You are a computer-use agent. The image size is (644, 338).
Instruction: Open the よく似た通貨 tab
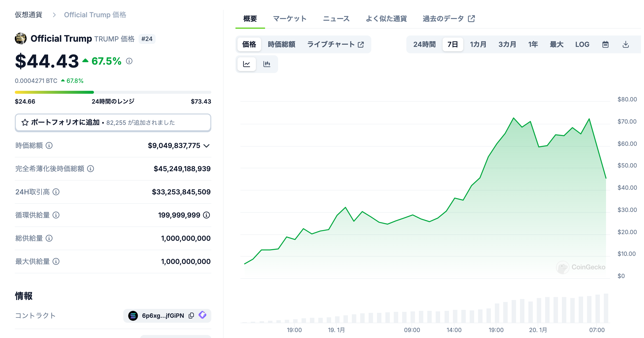coord(386,19)
